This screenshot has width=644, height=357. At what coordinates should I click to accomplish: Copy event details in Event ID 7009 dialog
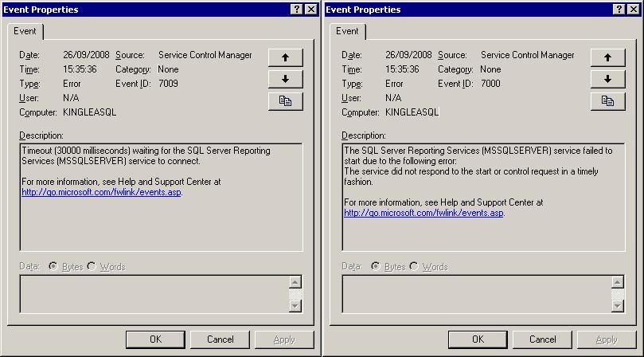click(x=286, y=101)
